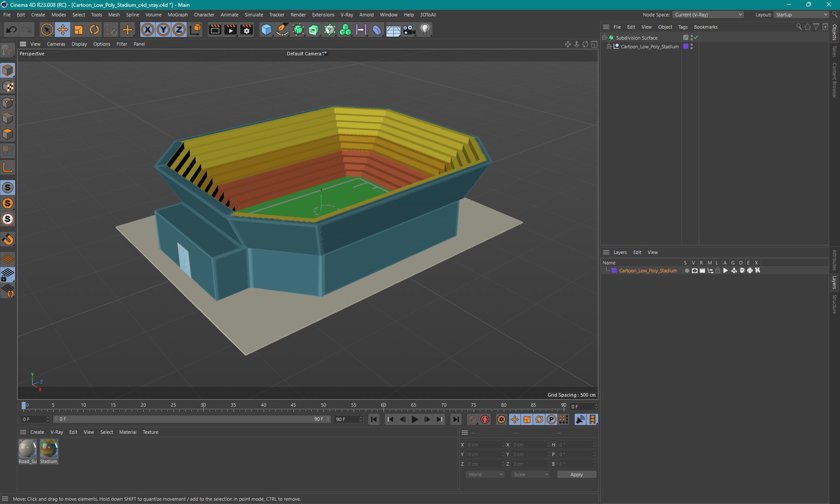Activate the Rotate tool

pos(94,30)
